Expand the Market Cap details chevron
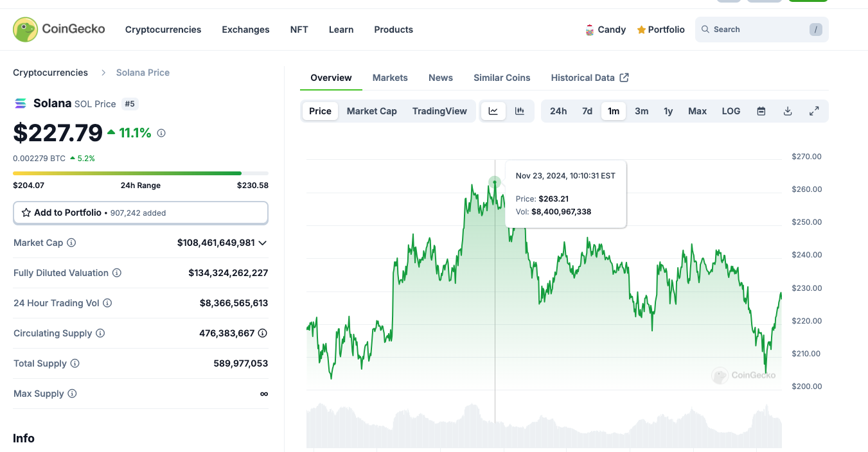Screen dimensions: 868x452 (x=262, y=243)
